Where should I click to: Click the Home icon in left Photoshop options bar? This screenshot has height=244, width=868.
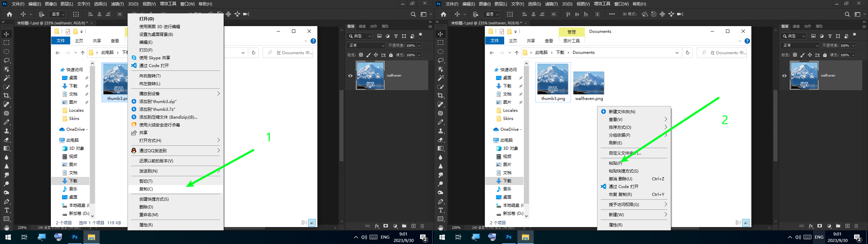click(x=9, y=14)
